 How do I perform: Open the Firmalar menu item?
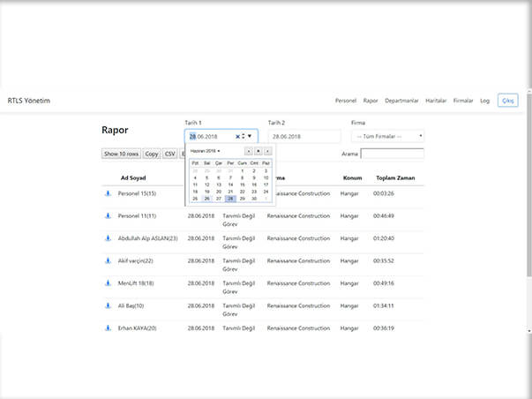click(463, 101)
